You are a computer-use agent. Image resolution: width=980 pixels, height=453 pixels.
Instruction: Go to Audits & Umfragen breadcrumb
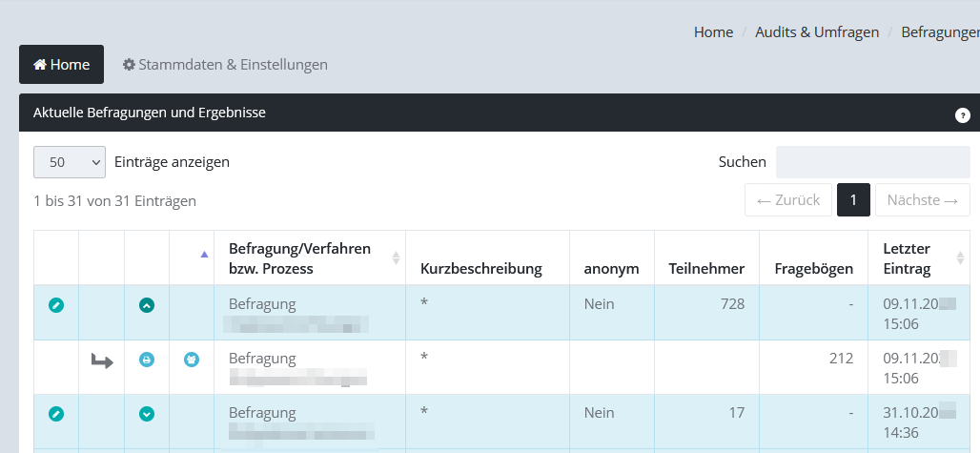point(817,32)
